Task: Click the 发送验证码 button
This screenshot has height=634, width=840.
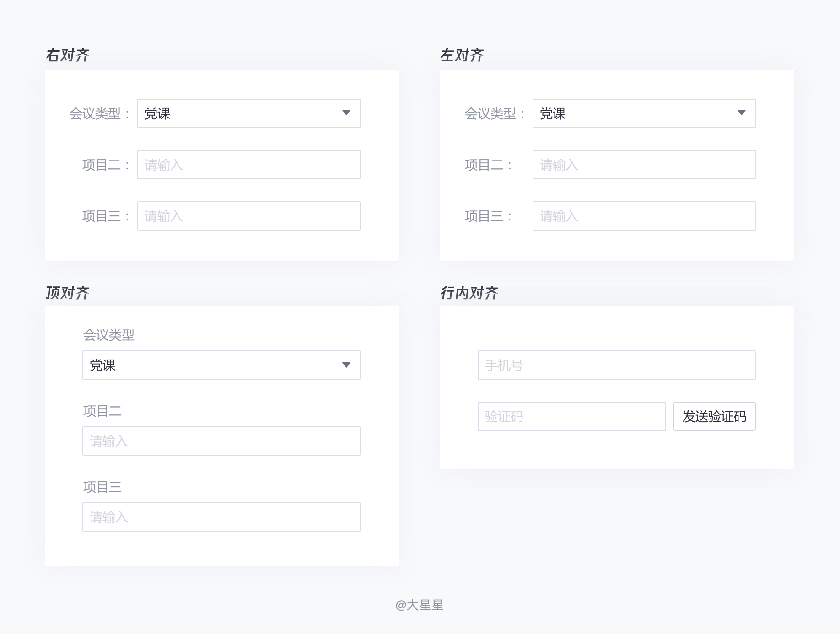Action: click(x=714, y=416)
